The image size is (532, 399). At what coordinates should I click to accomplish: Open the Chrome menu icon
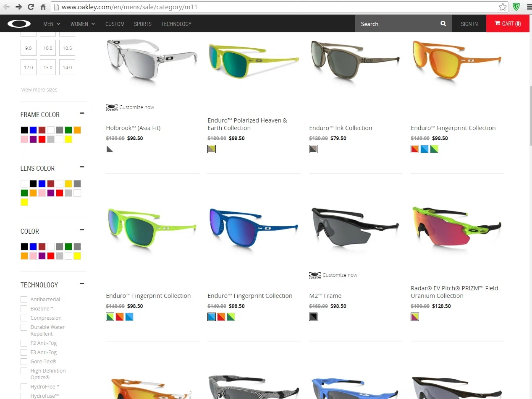529,7
